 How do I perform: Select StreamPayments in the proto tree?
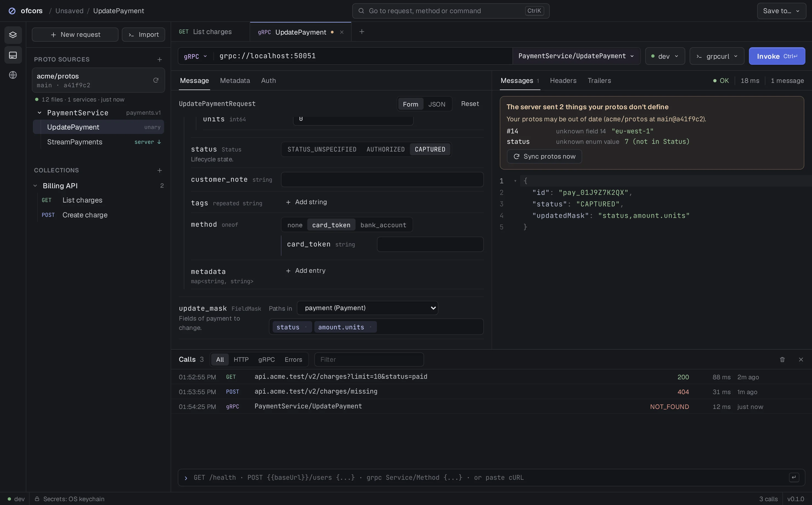tap(98, 142)
